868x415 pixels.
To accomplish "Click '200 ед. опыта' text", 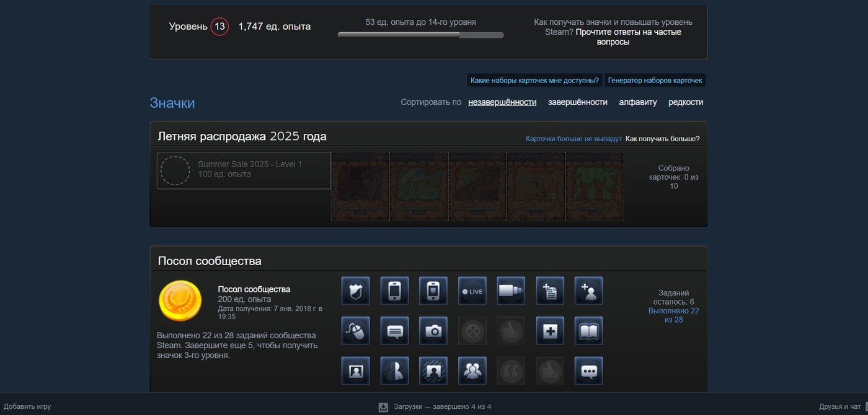I will point(244,299).
